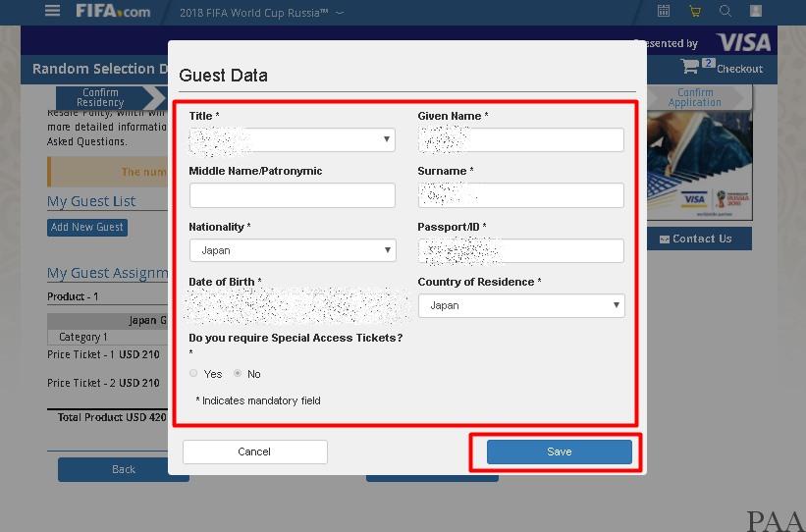Click the Back button
Screen dimensions: 806x532
tap(124, 469)
